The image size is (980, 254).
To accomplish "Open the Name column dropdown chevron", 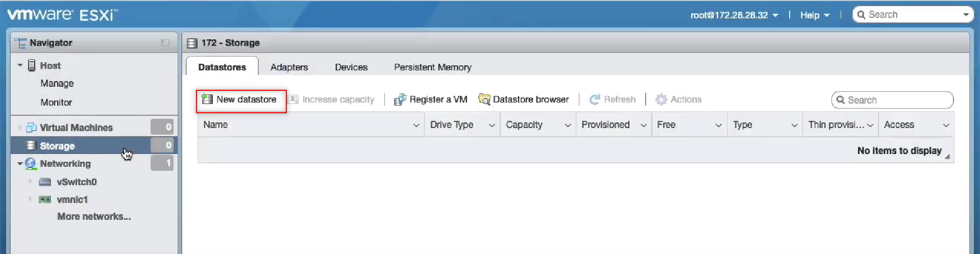I will coord(416,125).
